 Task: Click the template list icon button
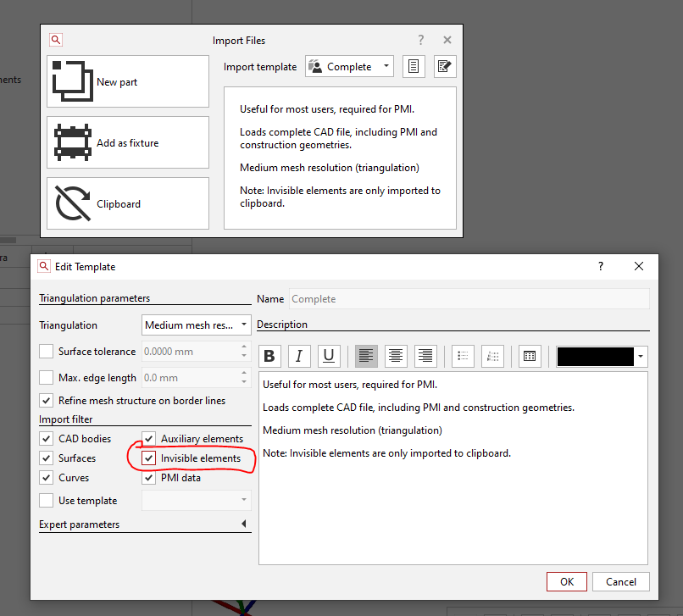414,67
